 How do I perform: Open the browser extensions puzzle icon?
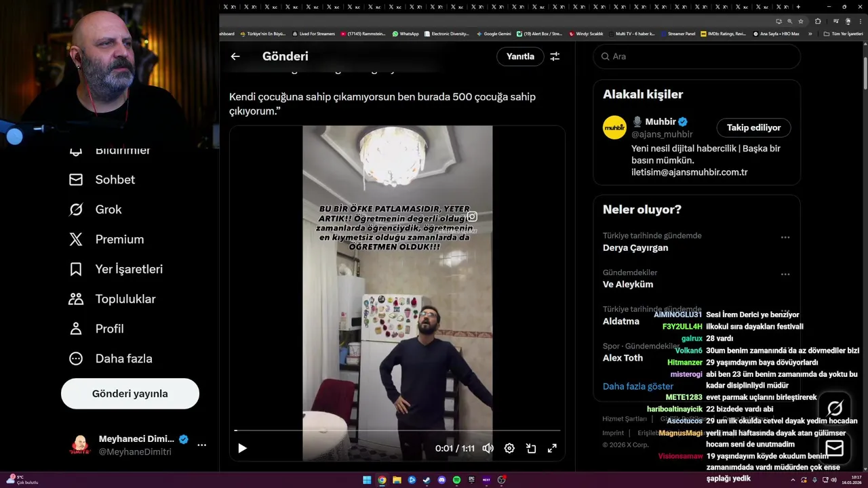click(x=818, y=21)
